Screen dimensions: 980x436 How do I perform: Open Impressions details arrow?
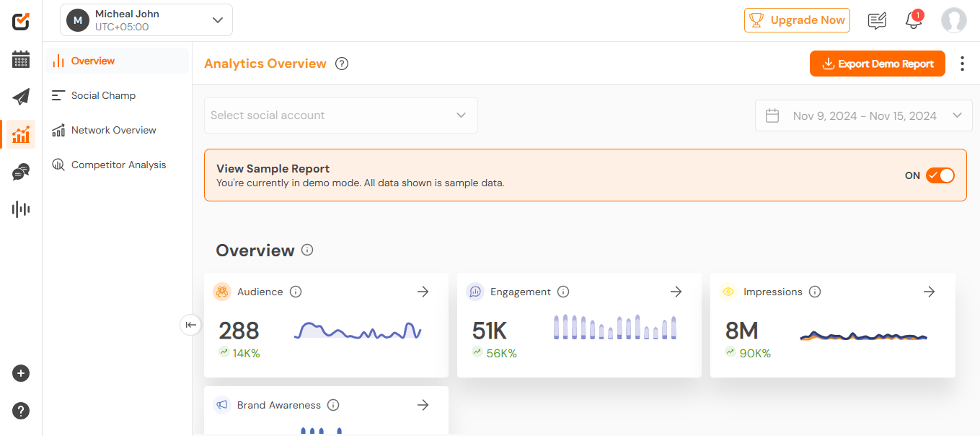coord(930,292)
